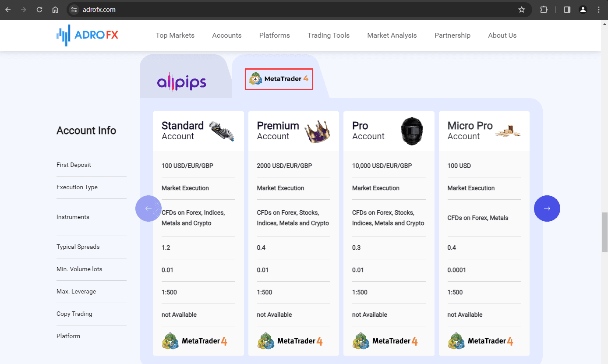Click the 2000 USD/EUR/GBP deposit value

285,166
